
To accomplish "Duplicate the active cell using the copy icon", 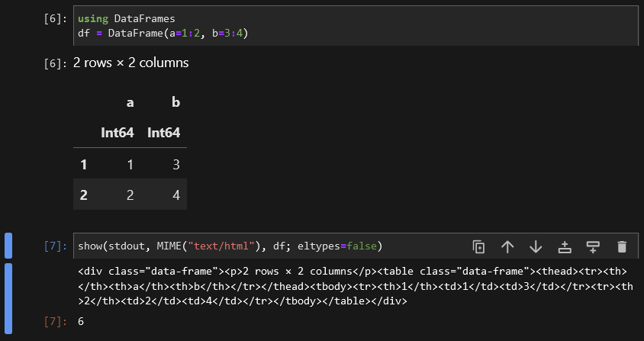I will click(x=478, y=246).
